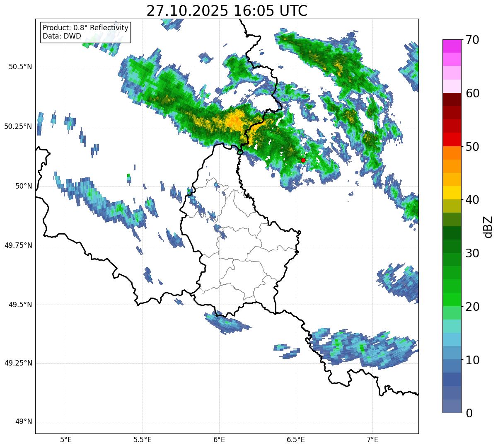This screenshot has width=498, height=448.
Task: Click the 50.25°N latitude label
Action: 18,126
